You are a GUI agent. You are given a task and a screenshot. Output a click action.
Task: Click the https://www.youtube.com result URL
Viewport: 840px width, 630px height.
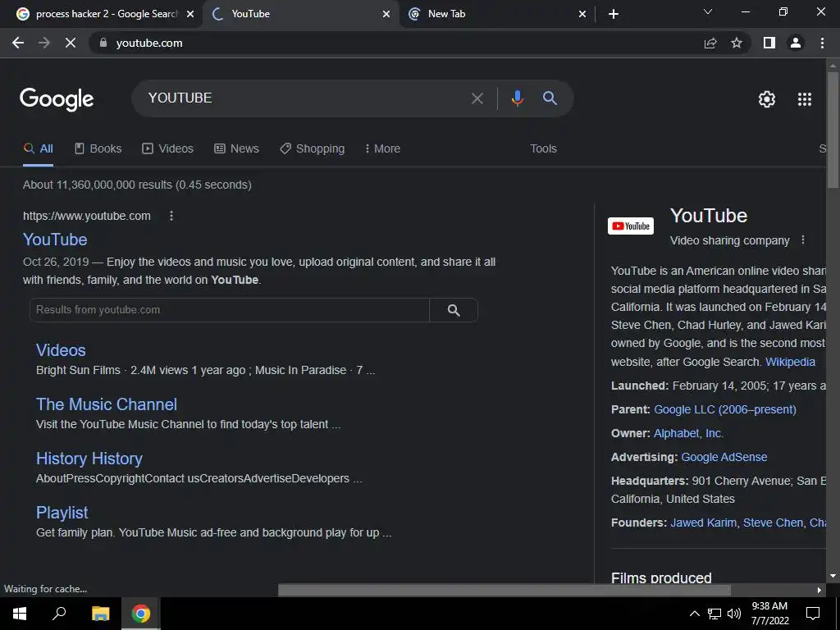point(87,216)
